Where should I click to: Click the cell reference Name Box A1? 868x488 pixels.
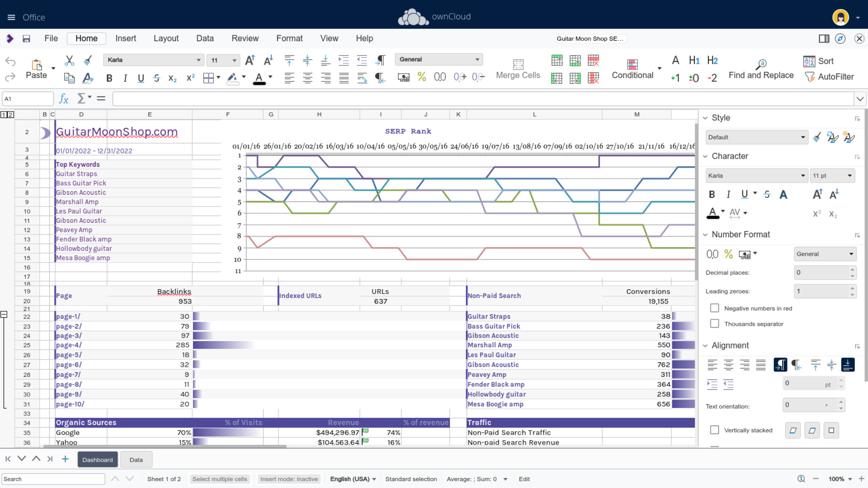click(28, 99)
